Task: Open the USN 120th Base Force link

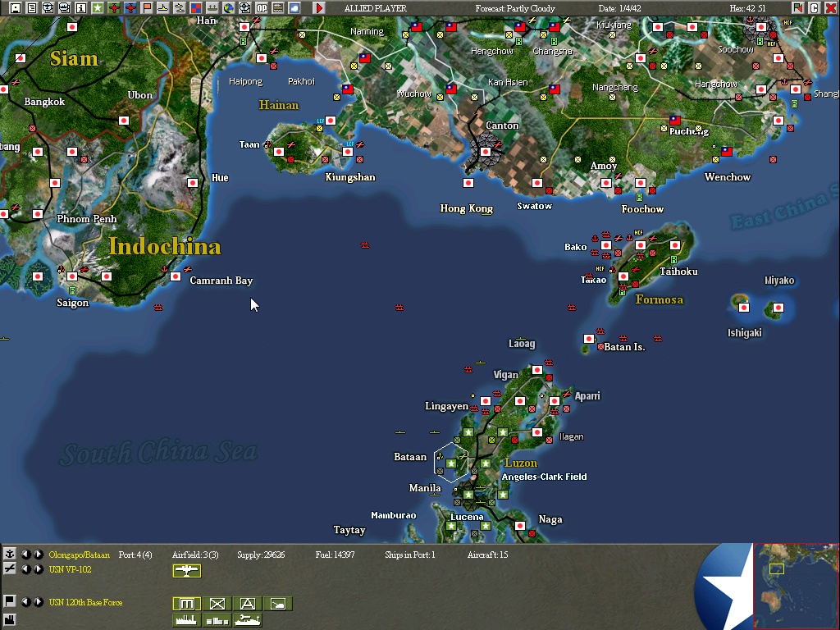Action: pos(85,602)
